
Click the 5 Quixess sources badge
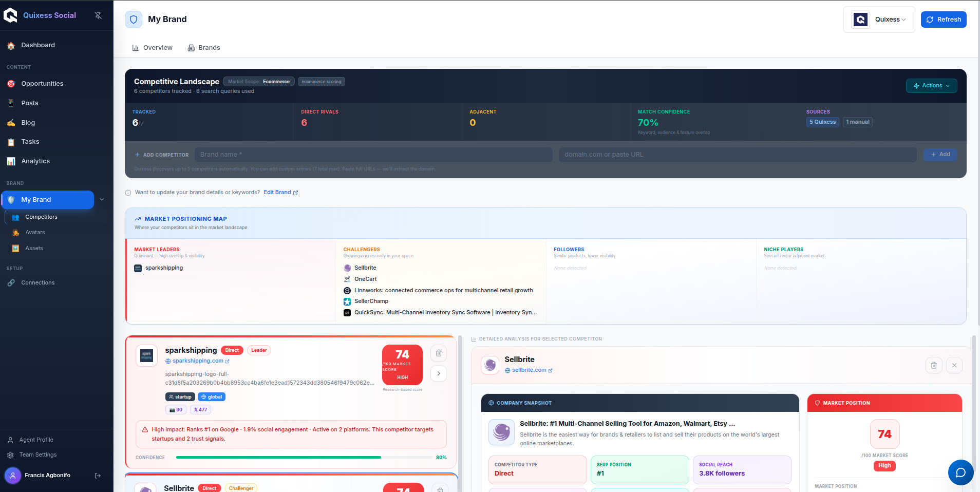(822, 122)
